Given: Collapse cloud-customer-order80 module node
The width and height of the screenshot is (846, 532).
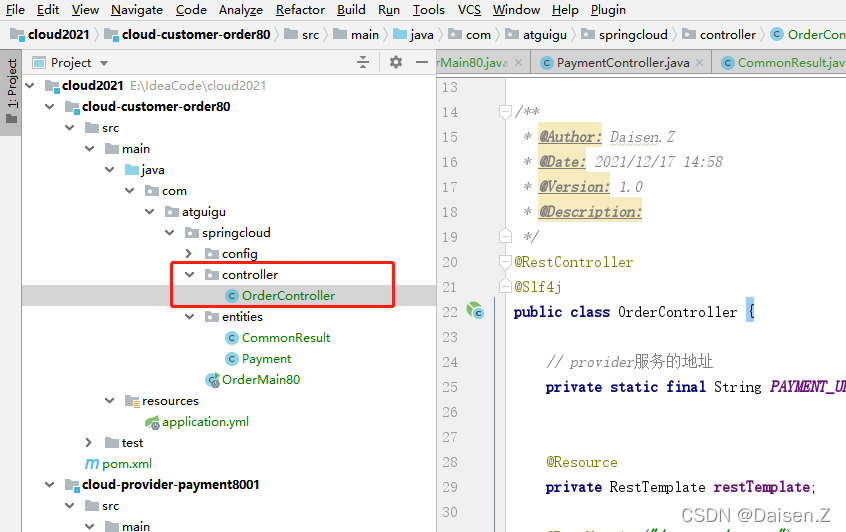Looking at the screenshot, I should pos(50,106).
